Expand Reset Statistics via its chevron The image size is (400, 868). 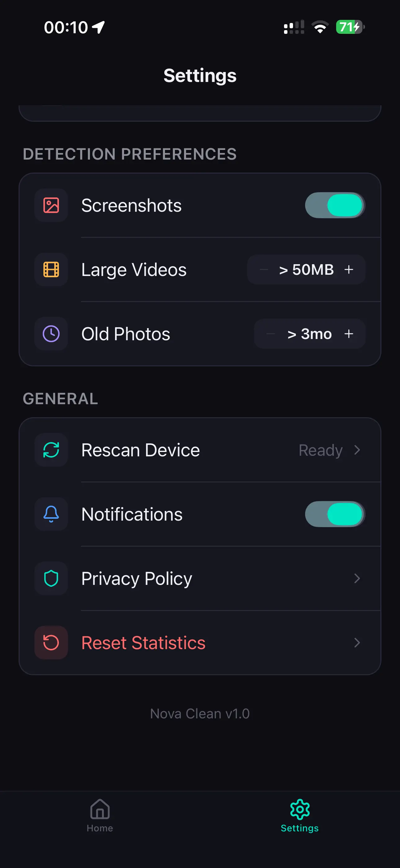click(357, 642)
